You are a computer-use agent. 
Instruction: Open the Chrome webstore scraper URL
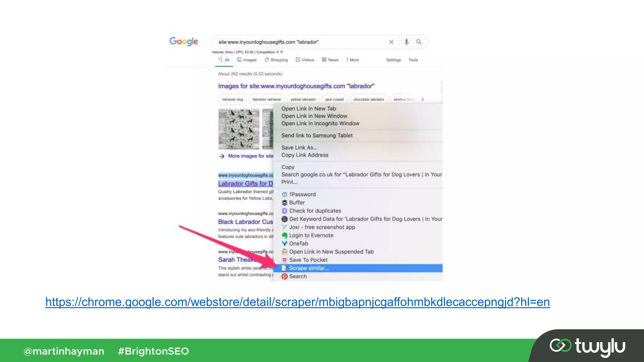(x=297, y=302)
